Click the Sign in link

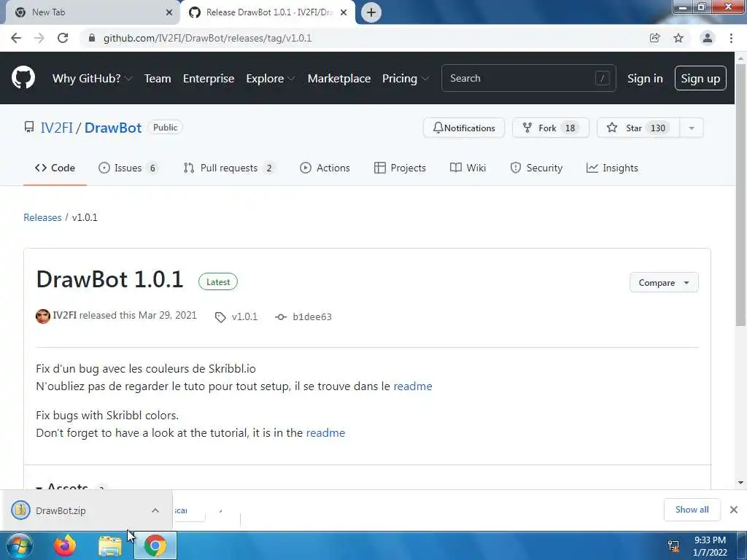click(645, 78)
